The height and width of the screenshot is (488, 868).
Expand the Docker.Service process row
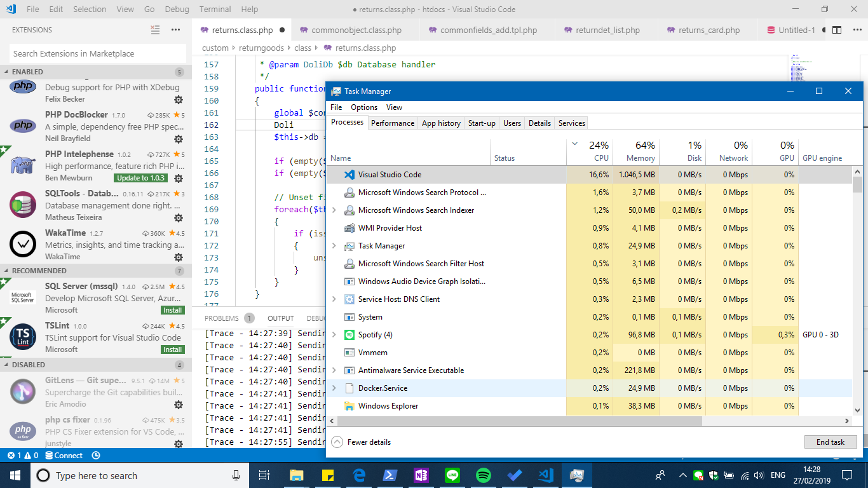point(334,388)
